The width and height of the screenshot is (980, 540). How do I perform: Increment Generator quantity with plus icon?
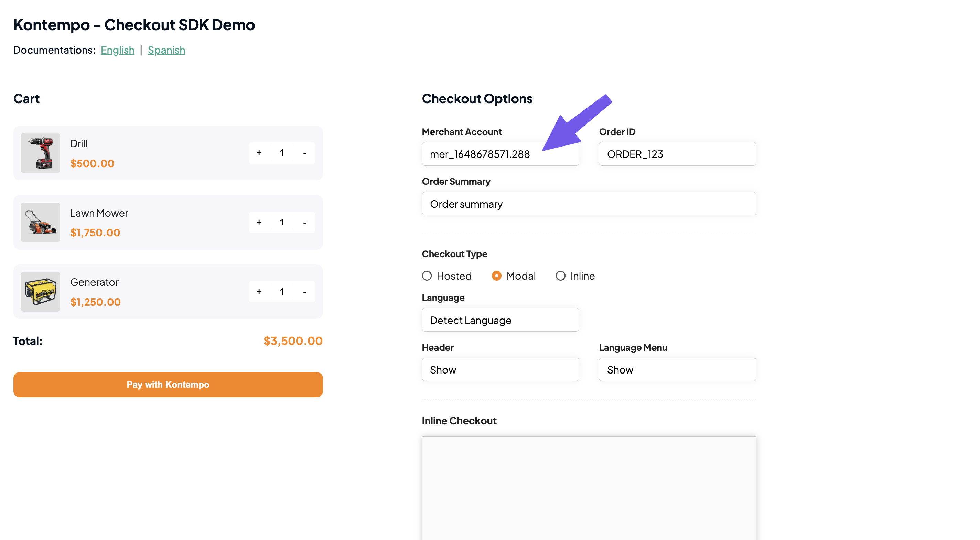pos(259,291)
